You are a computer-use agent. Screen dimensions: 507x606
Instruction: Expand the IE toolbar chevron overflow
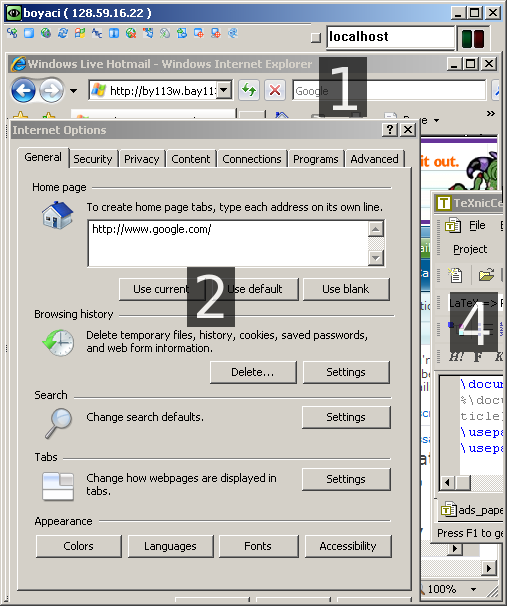(x=491, y=113)
